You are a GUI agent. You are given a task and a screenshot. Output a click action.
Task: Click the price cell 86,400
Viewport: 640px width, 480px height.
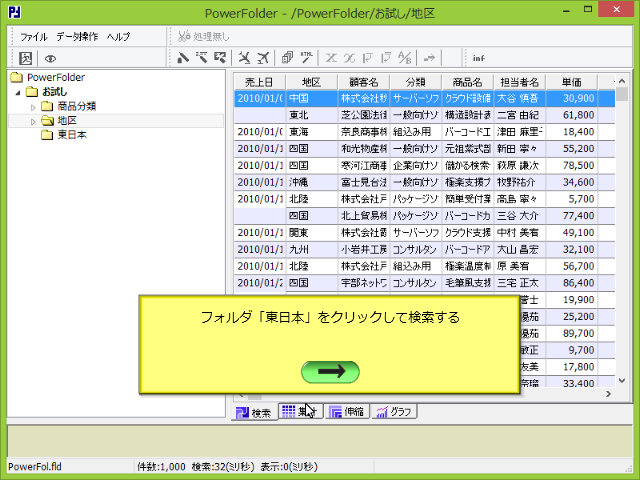[572, 283]
